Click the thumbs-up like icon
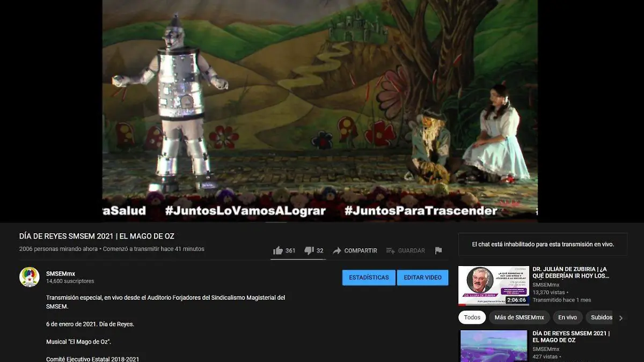The width and height of the screenshot is (644, 362). tap(277, 250)
